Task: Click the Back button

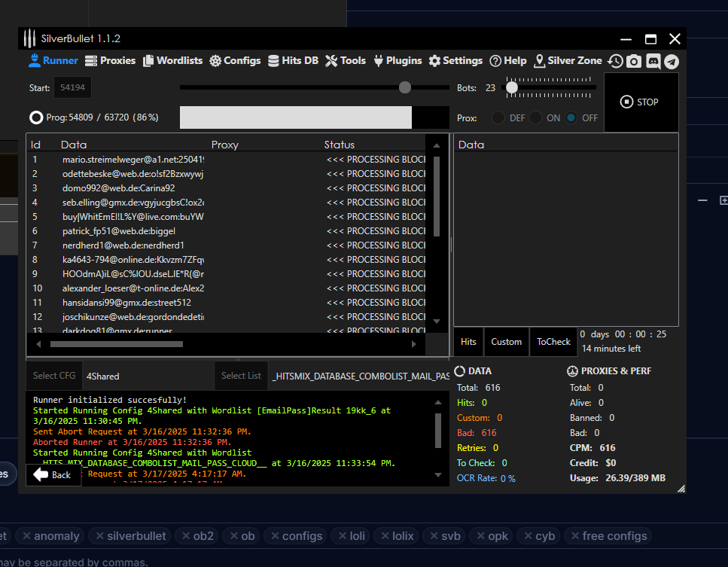Action: click(x=53, y=475)
